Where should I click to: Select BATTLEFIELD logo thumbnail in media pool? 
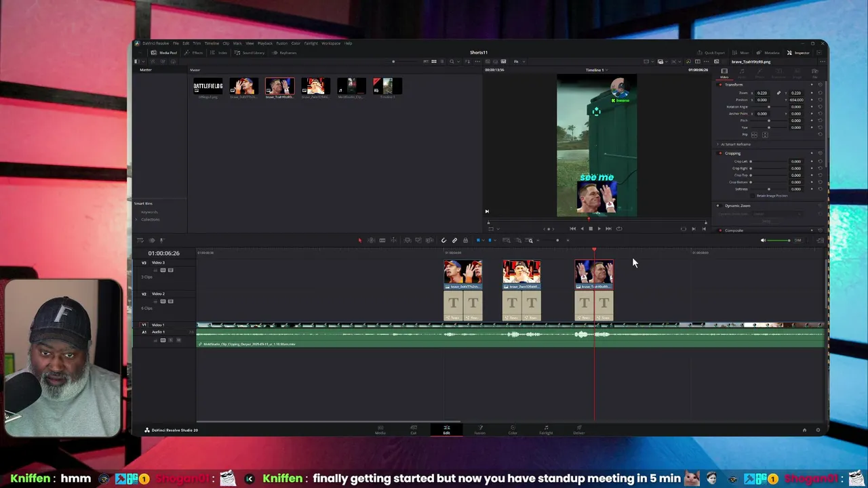pos(208,87)
